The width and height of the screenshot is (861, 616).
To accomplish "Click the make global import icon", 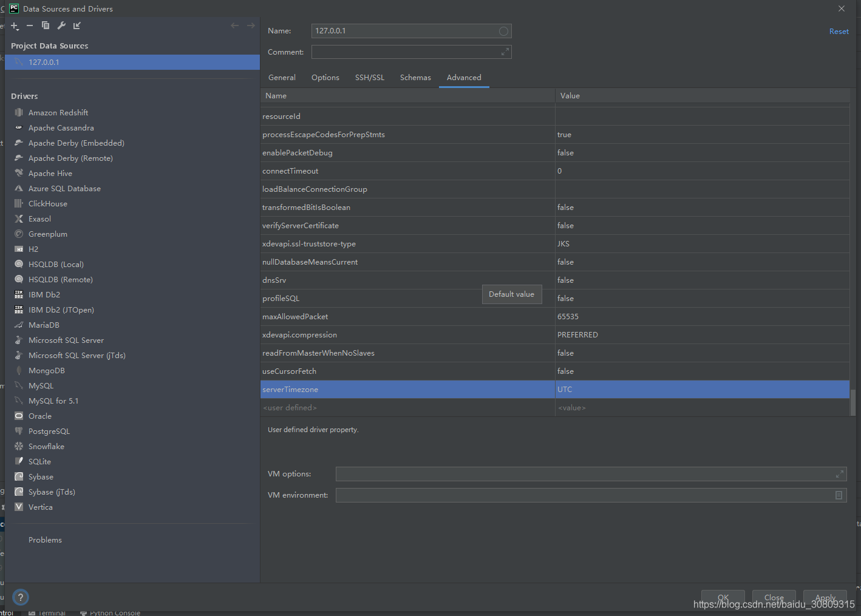I will tap(77, 25).
